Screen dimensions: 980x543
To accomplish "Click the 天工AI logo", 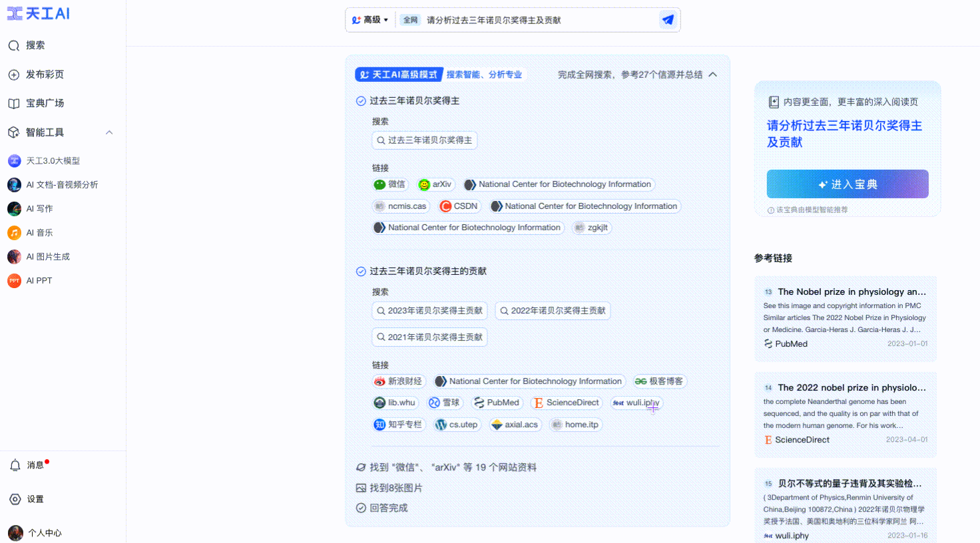I will 38,13.
